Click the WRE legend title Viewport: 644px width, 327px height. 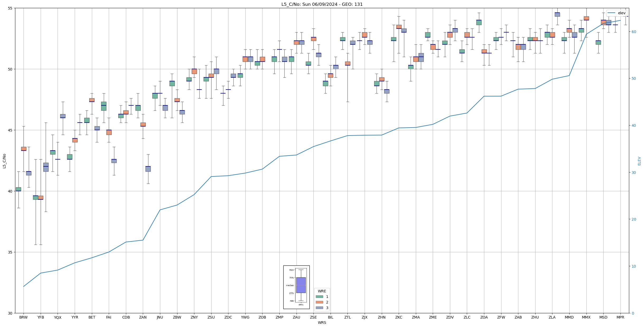tap(322, 291)
